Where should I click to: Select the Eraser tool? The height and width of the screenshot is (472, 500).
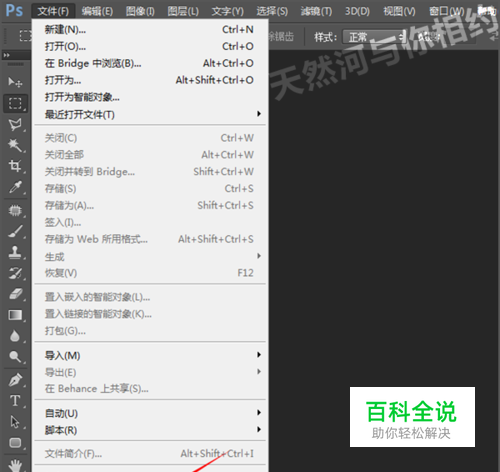tap(15, 294)
